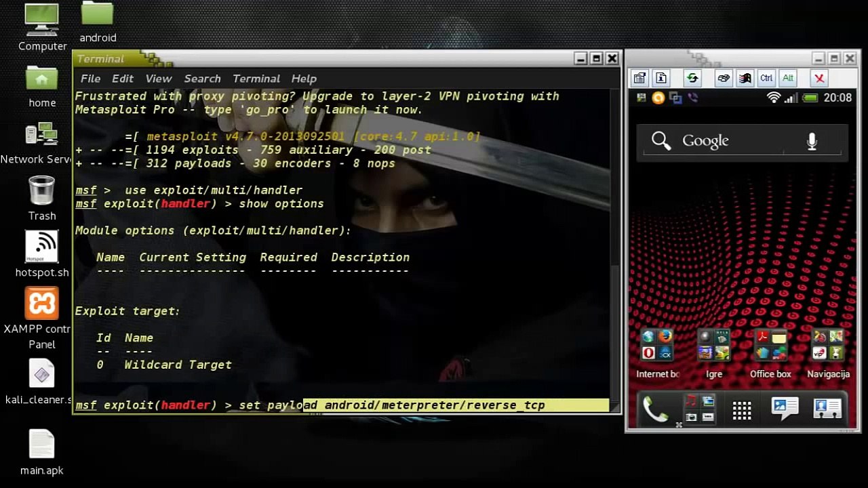Open kali_cleaner script icon
This screenshot has width=868, height=488.
point(41,375)
